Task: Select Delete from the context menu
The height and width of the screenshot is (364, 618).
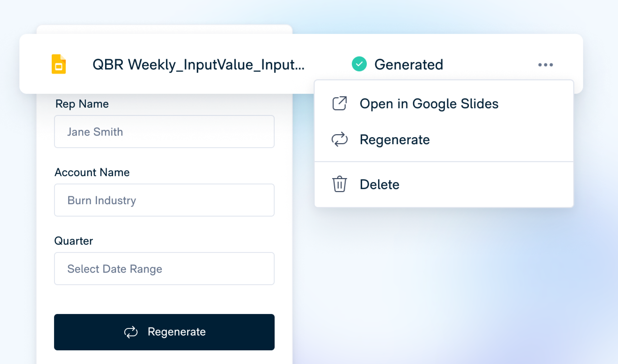Action: pyautogui.click(x=379, y=184)
